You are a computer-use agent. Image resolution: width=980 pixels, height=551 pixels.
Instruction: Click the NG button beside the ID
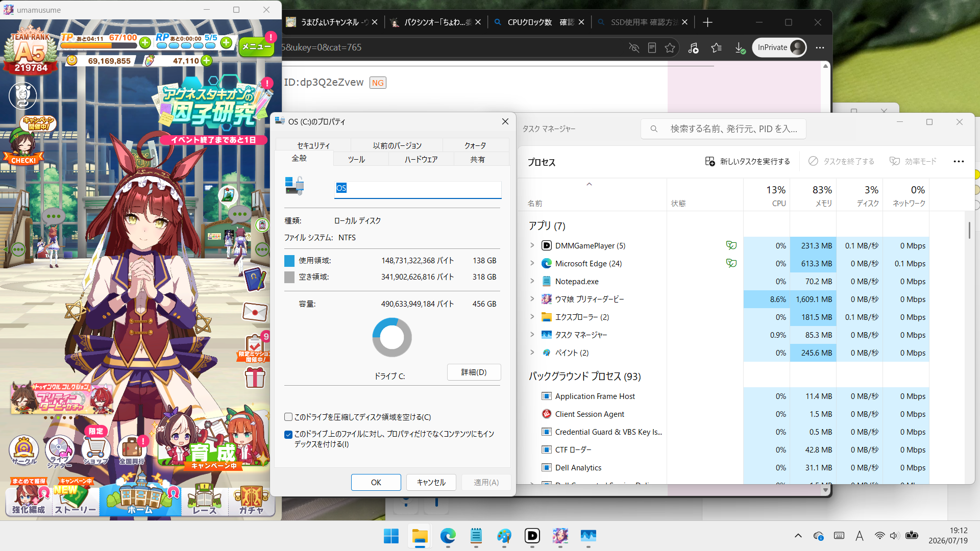click(x=378, y=83)
